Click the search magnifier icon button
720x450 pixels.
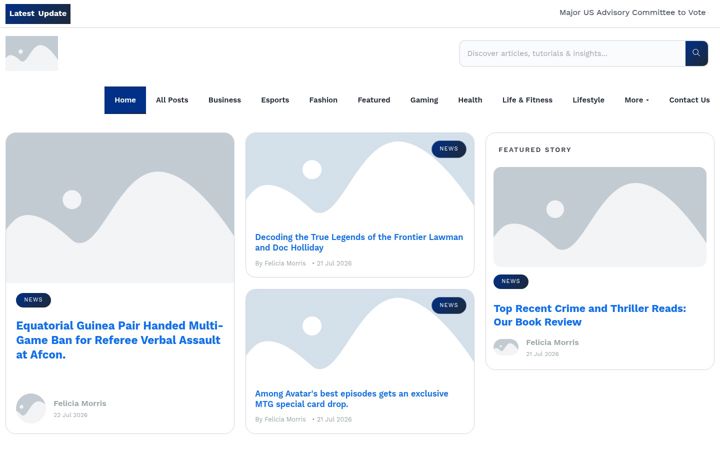tap(696, 53)
